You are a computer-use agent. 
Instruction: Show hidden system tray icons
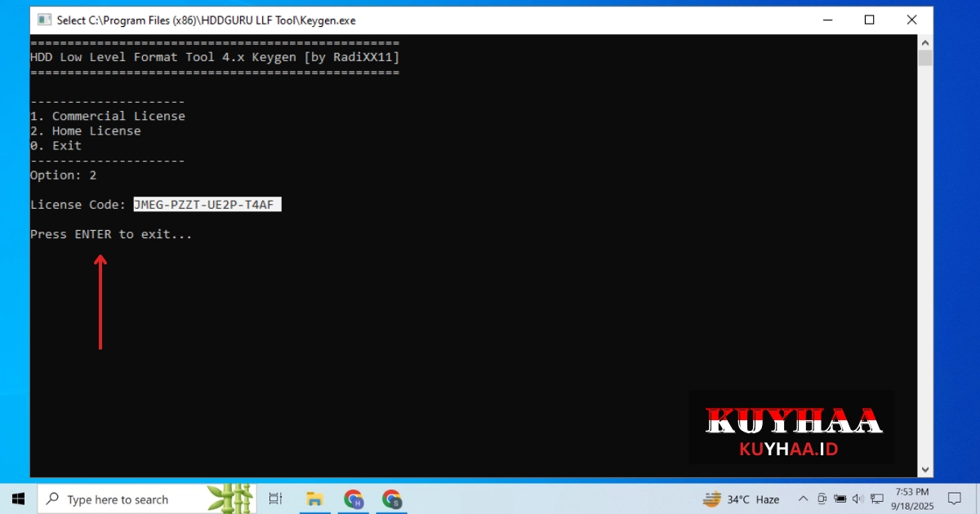[803, 498]
